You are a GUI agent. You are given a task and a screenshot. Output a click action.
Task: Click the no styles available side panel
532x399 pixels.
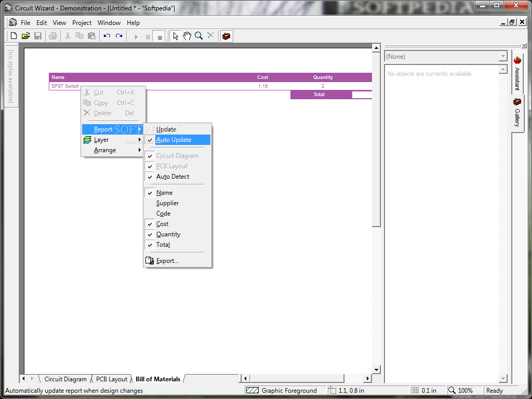point(11,76)
